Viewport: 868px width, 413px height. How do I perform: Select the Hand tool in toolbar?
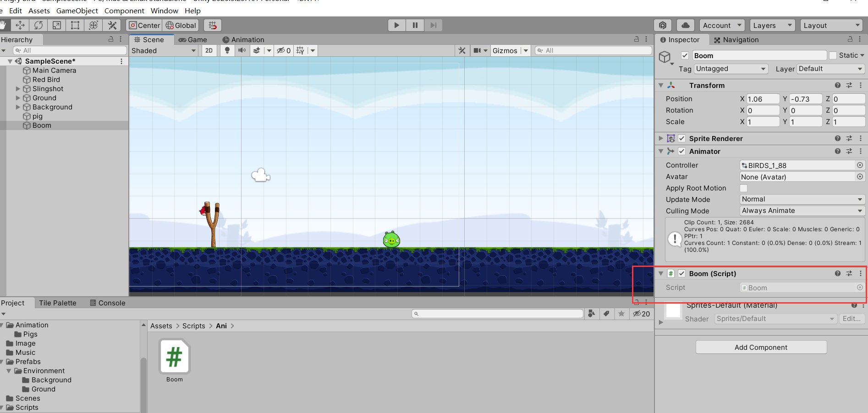(3, 25)
